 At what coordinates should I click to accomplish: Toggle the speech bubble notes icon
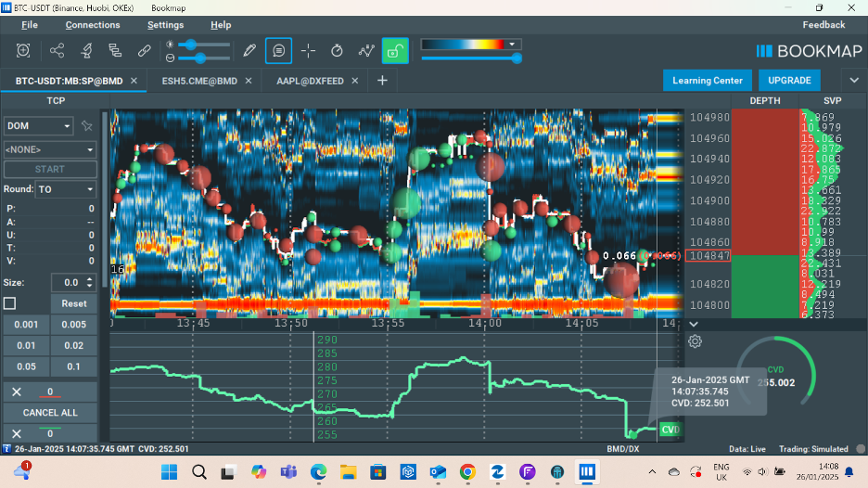[278, 50]
